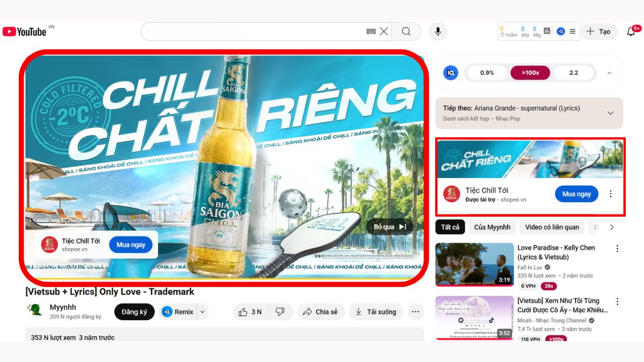644x362 pixels.
Task: Skip the ad with Bỏ qua
Action: coord(390,227)
